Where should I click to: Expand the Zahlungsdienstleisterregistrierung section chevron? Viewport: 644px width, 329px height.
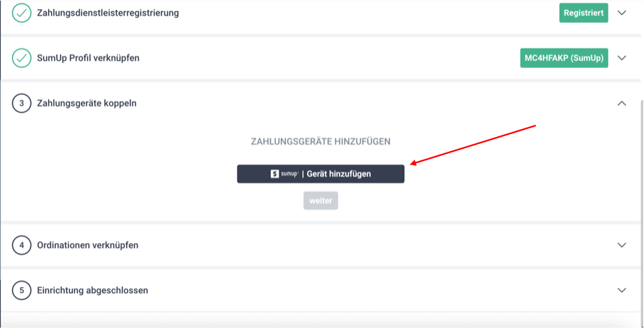click(x=622, y=13)
